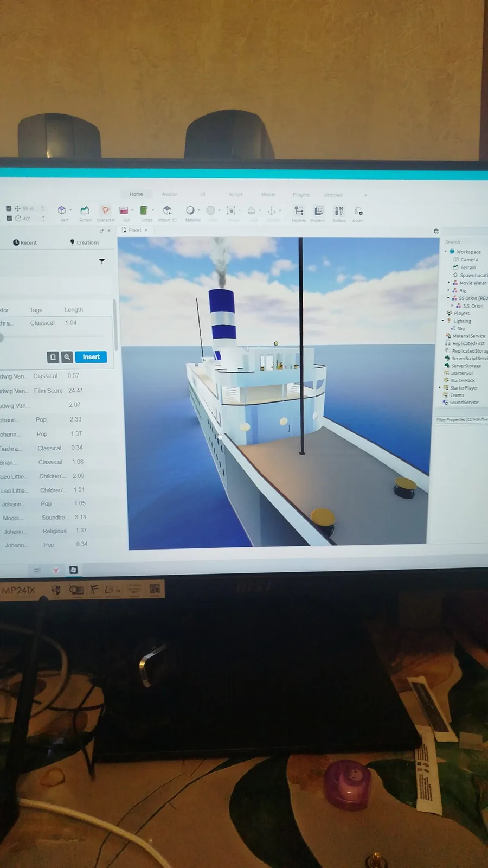Click the Lighting bulb icon
This screenshot has height=868, width=488.
(x=450, y=321)
